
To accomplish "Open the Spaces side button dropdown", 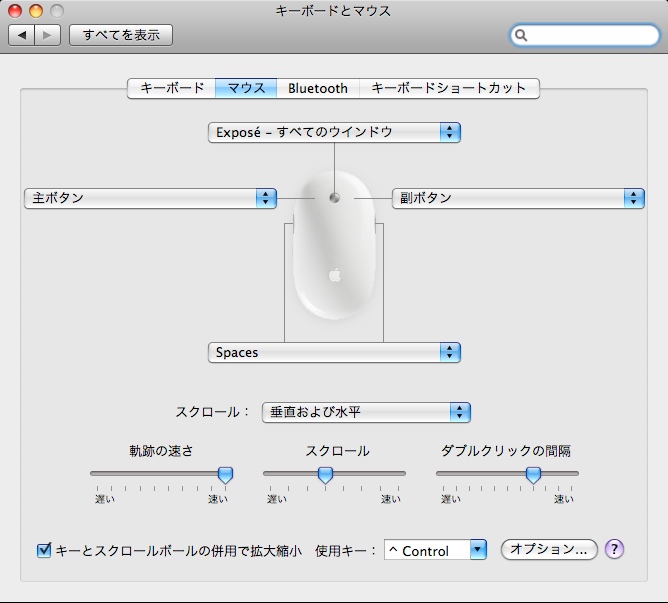I will (x=334, y=352).
